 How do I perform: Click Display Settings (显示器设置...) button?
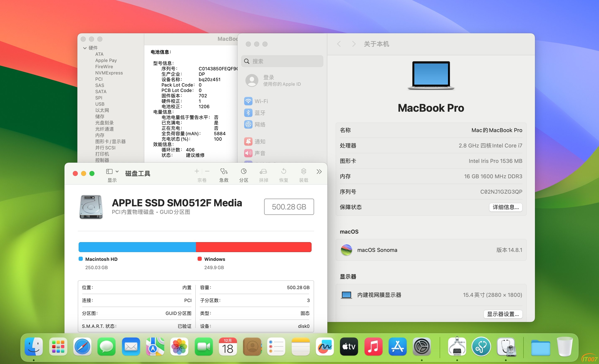[x=502, y=314]
